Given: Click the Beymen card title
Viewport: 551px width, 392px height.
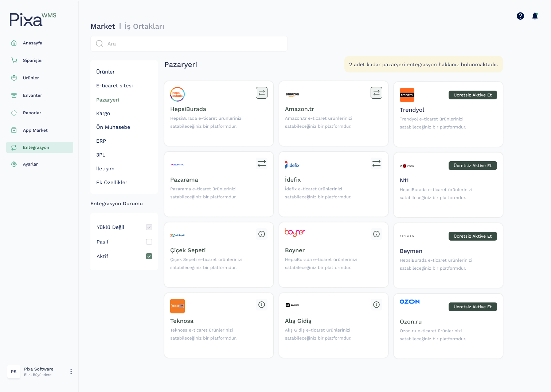Looking at the screenshot, I should 411,251.
